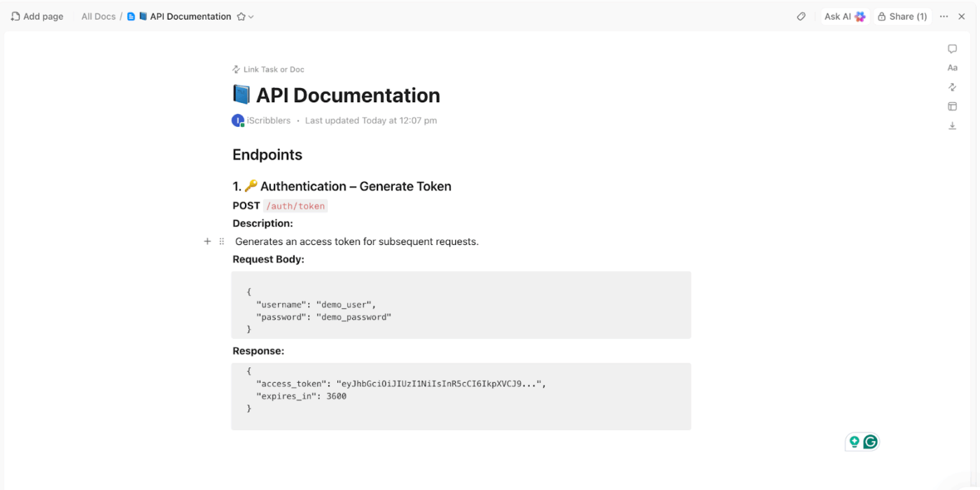Click Link Task or Doc

[x=268, y=69]
